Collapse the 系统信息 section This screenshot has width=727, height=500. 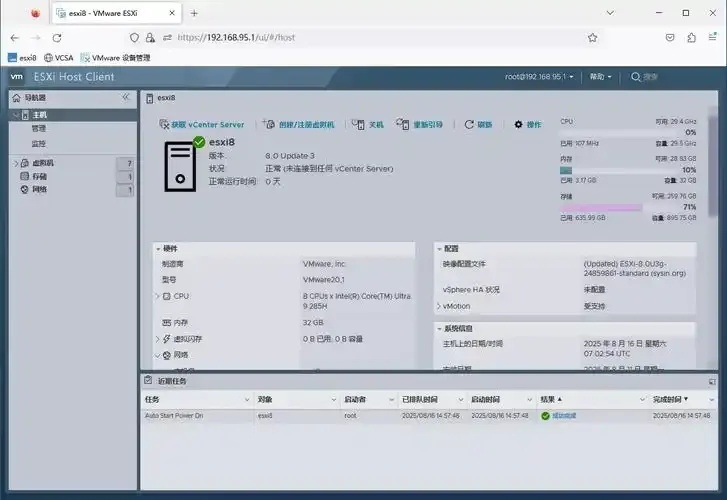(x=439, y=328)
